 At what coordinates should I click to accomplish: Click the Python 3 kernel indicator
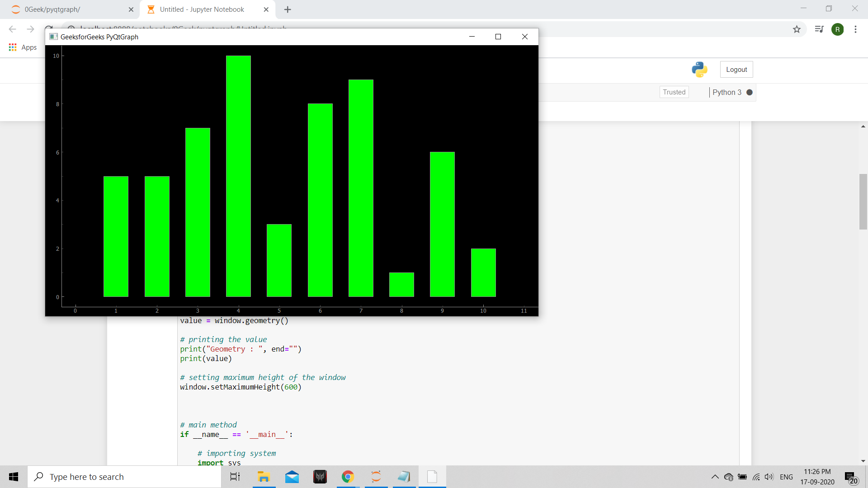click(x=727, y=92)
